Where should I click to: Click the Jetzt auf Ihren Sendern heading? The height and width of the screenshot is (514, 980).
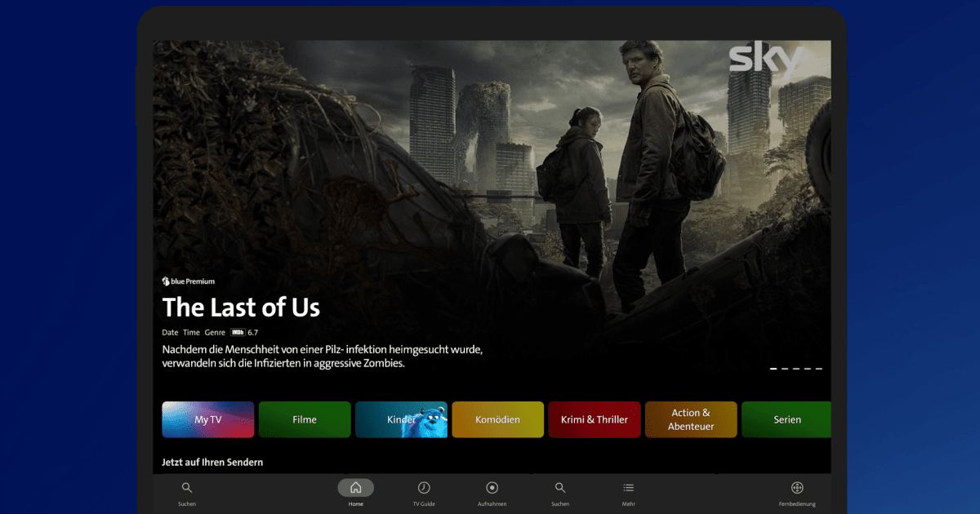coord(212,462)
